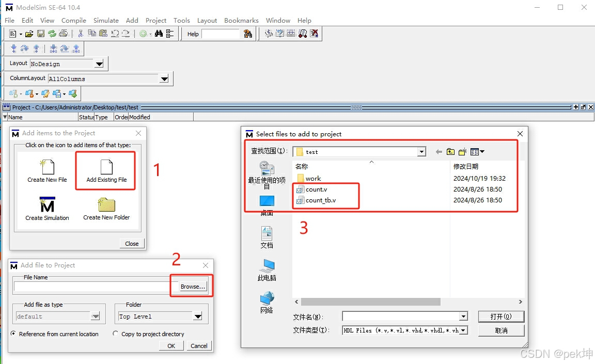Click the Save disk toolbar icon
Screen dimensions: 595x364
[41, 34]
